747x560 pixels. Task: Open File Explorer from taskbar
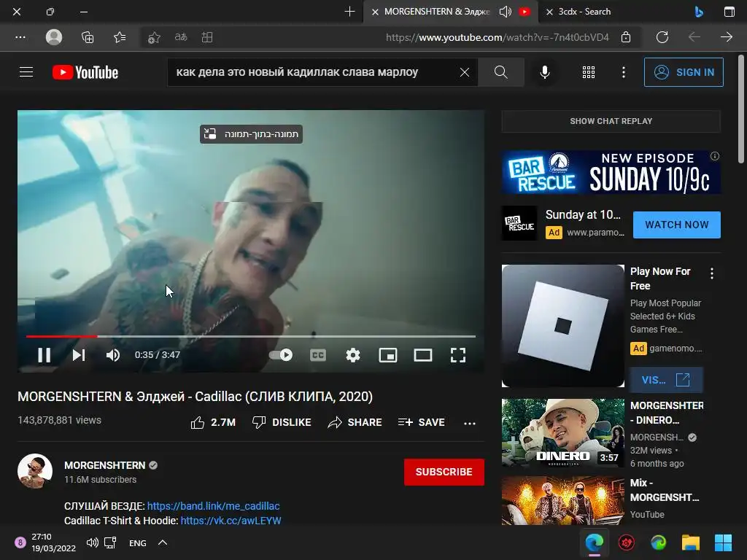tap(690, 542)
